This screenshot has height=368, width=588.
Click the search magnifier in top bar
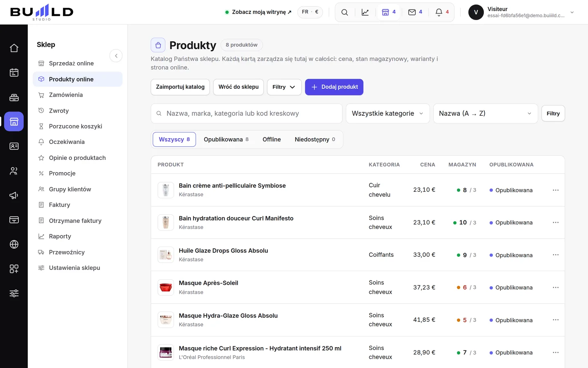[x=345, y=12]
